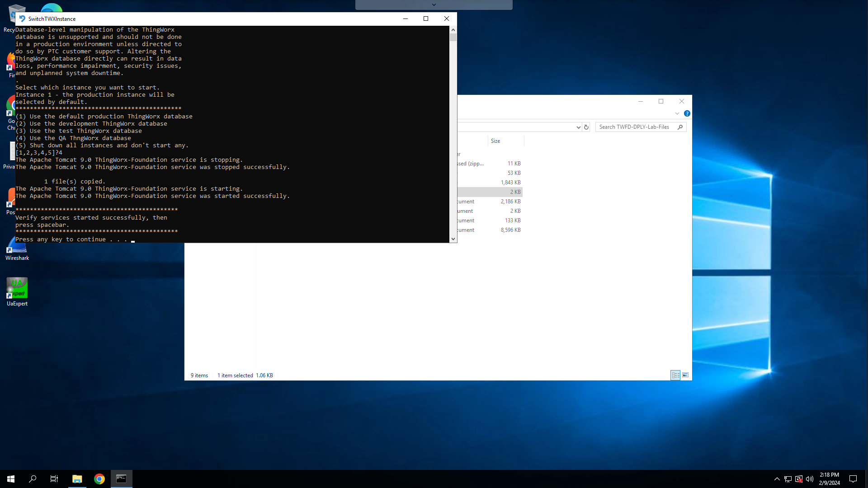
Task: Click the scroll-down arrow in console window
Action: point(453,239)
